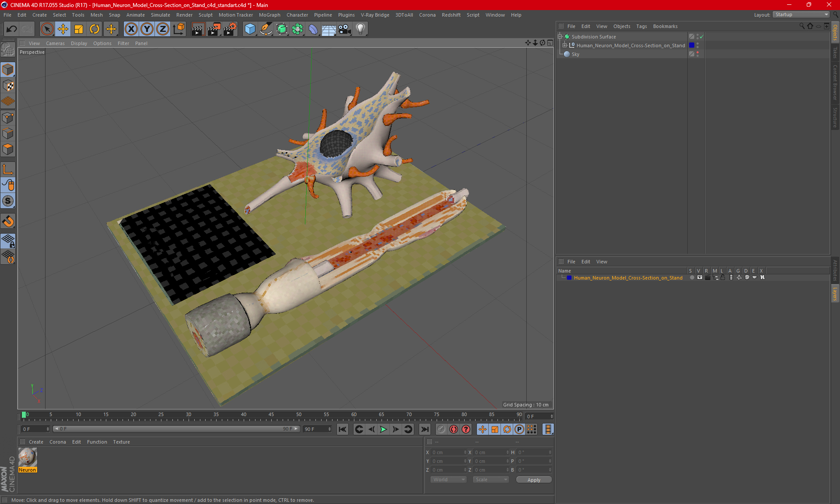The width and height of the screenshot is (840, 504).
Task: Play the animation forward
Action: [383, 429]
